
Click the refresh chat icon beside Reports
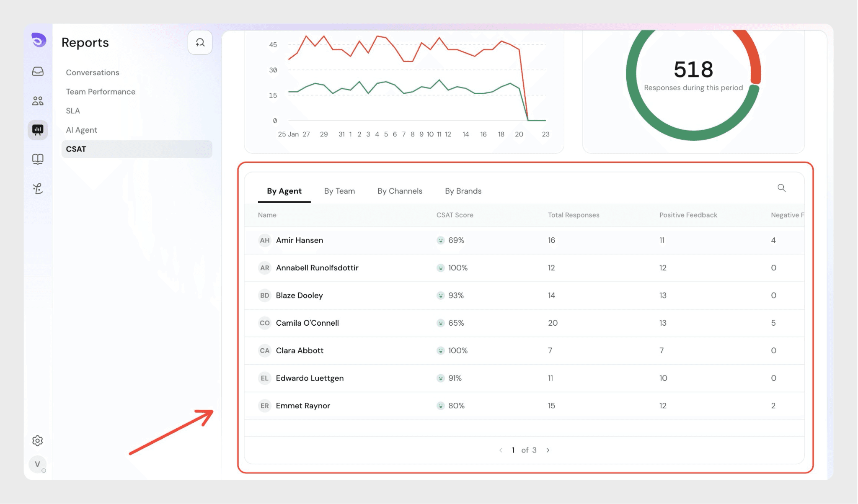click(200, 42)
